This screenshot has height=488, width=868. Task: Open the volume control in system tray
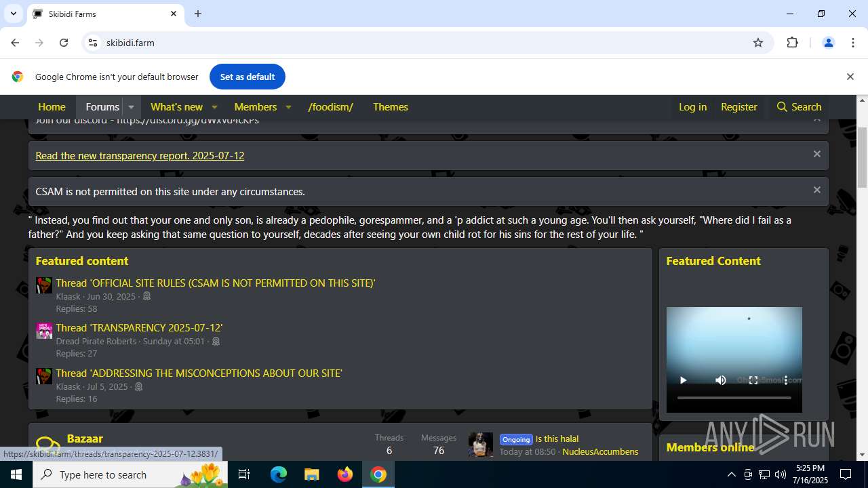click(781, 474)
